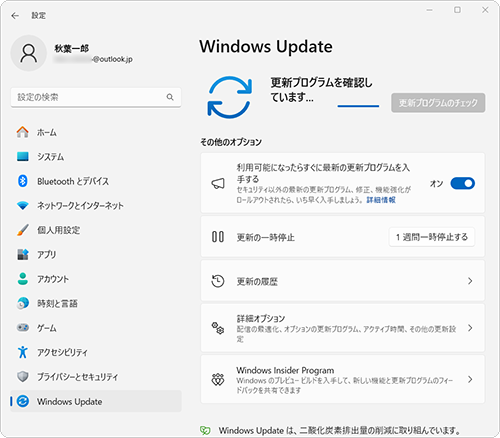Go to Bluetooth とデバイス
500x438 pixels.
(96, 181)
